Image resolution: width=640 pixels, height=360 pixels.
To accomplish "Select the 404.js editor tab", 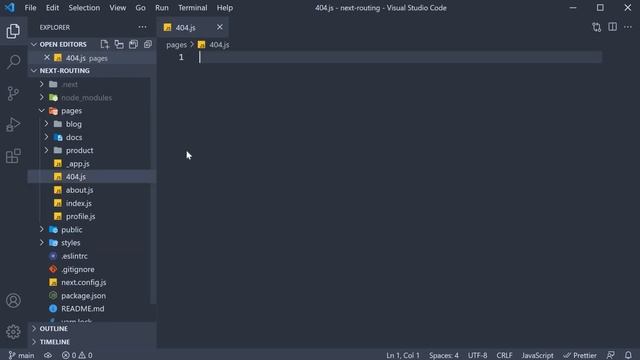I will coord(193,27).
